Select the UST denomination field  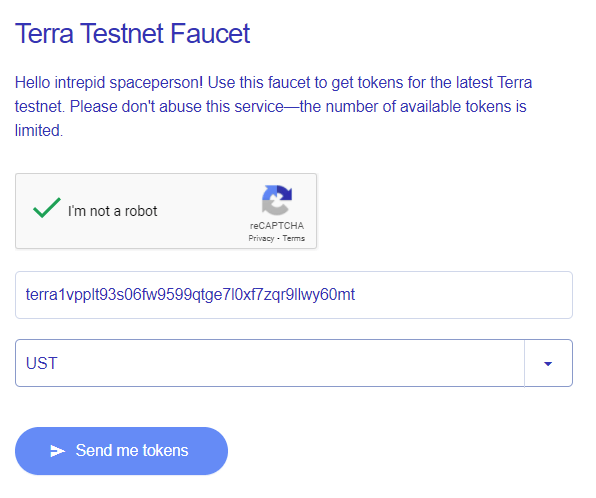pyautogui.click(x=294, y=363)
